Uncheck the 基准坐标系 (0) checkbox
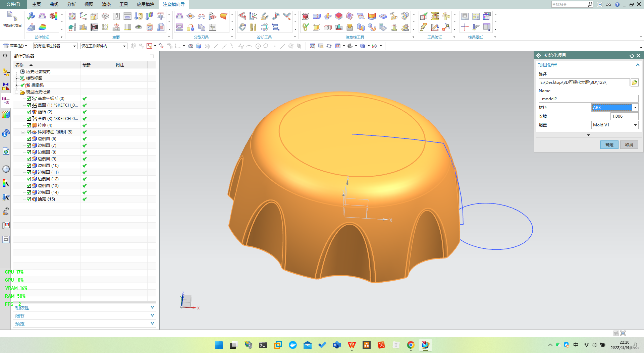 pos(29,99)
